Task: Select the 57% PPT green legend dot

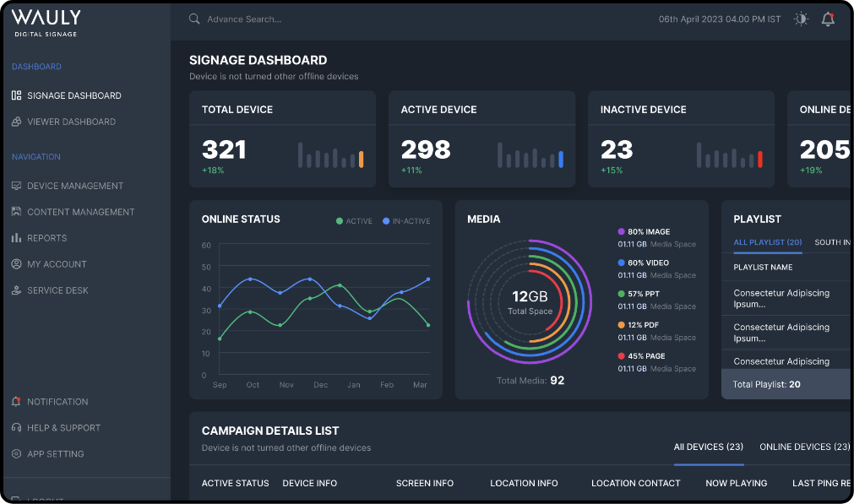Action: (x=621, y=293)
